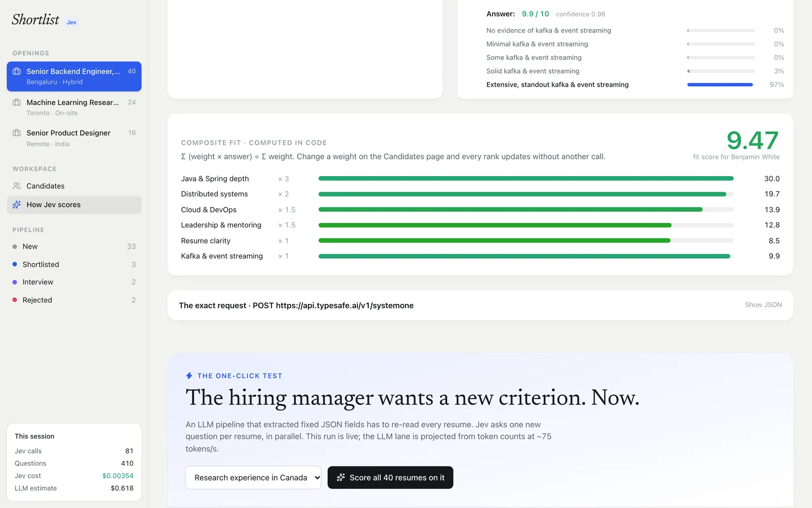The image size is (812, 508).
Task: Click the briefcase icon for Senior Product Designer
Action: (17, 133)
